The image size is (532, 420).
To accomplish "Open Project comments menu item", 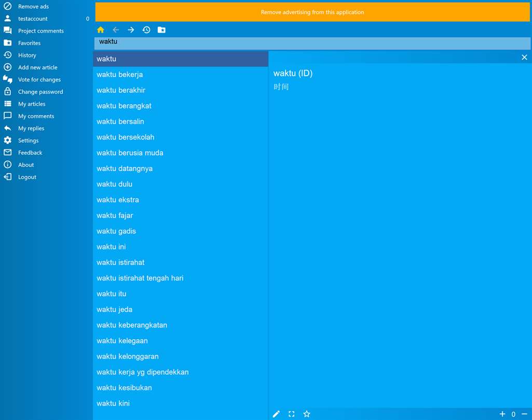I will pos(41,31).
